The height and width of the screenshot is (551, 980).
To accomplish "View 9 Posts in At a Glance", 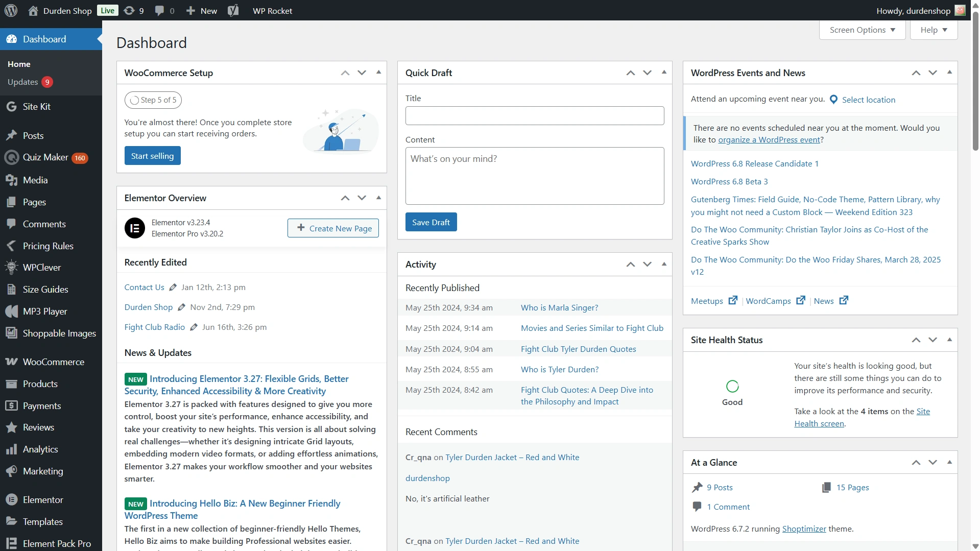I will 720,487.
